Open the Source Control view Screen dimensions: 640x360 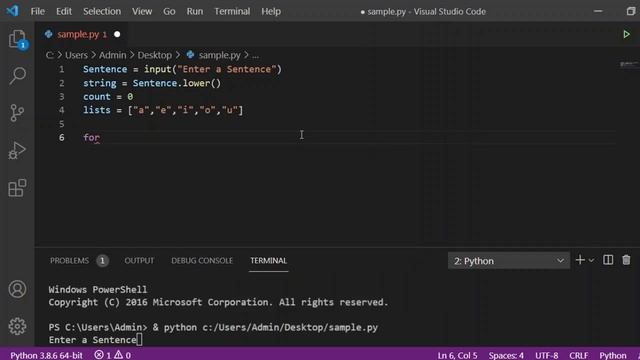click(x=17, y=113)
